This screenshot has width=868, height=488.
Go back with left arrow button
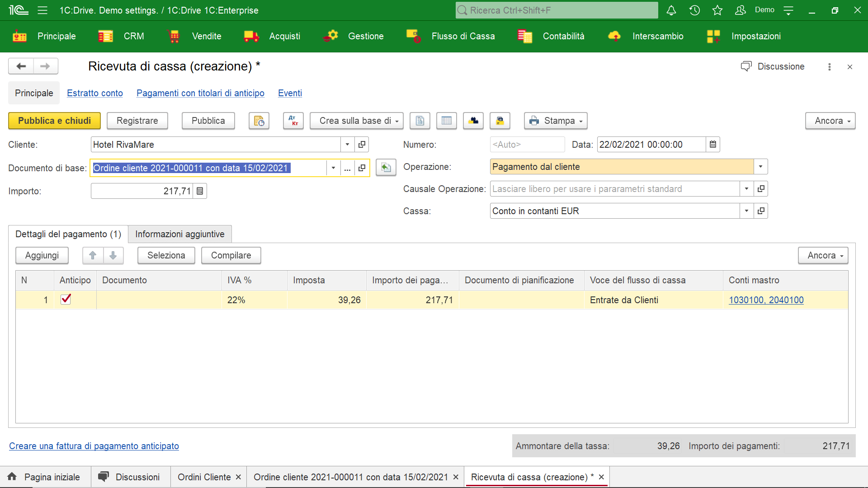click(x=21, y=66)
